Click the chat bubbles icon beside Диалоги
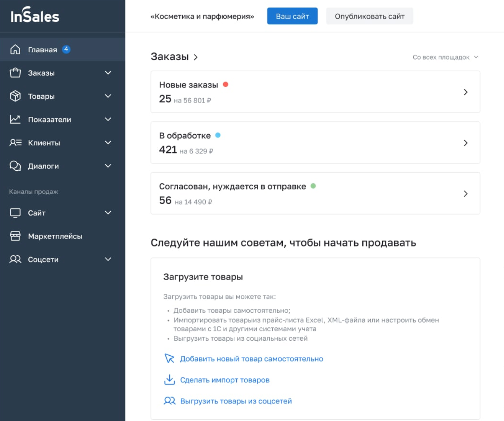Screen dimensions: 504x421 [15, 166]
